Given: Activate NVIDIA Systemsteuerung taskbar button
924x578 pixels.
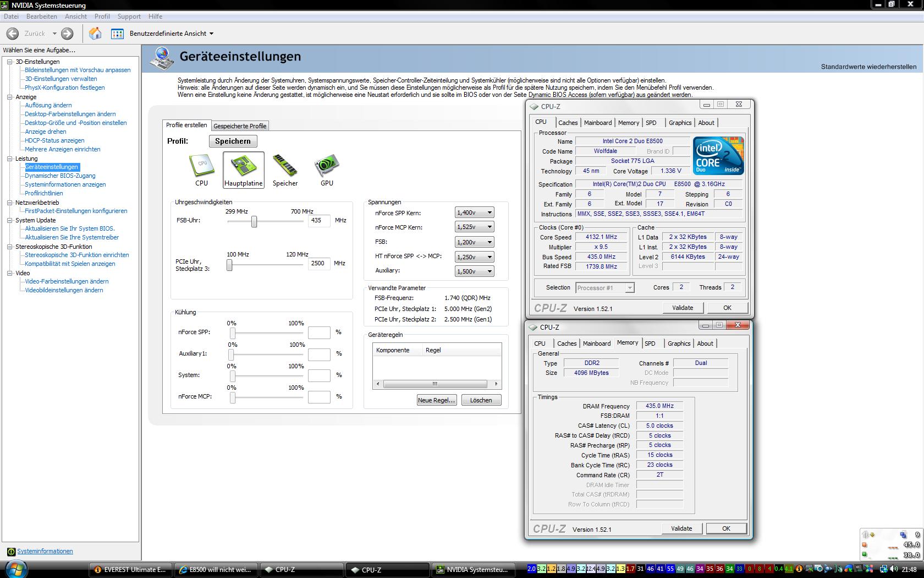Looking at the screenshot, I should (474, 570).
